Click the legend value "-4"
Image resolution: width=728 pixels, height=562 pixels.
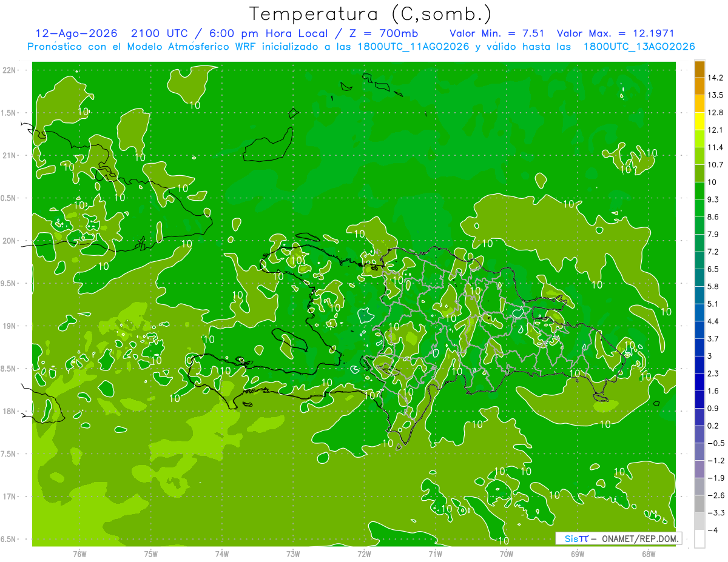click(x=712, y=530)
